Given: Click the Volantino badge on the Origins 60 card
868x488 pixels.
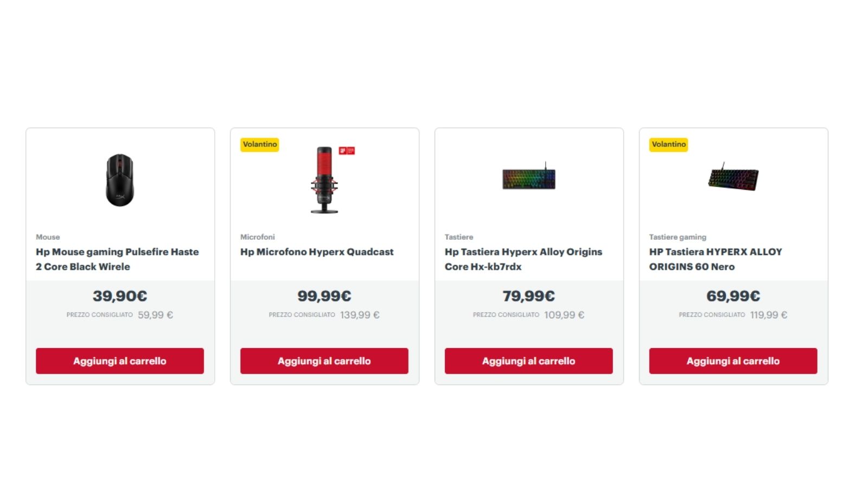Looking at the screenshot, I should [x=669, y=144].
